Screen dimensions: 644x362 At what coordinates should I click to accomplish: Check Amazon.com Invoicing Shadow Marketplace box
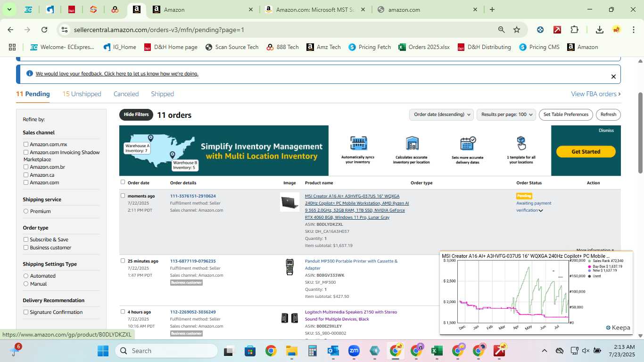[x=26, y=152]
